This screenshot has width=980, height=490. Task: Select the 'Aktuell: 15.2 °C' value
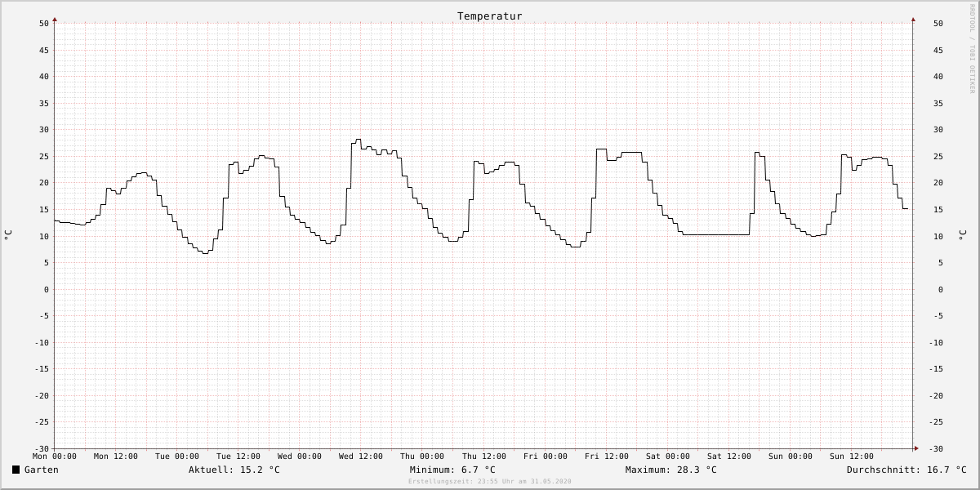pyautogui.click(x=234, y=470)
